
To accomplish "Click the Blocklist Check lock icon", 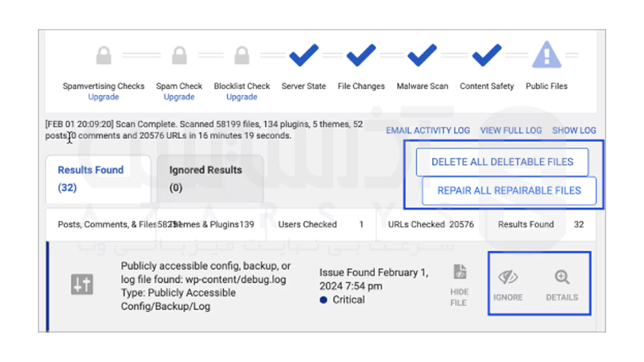I will (242, 55).
